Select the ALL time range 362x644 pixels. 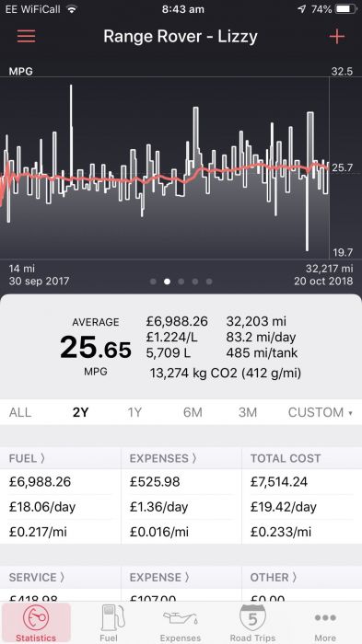click(x=20, y=412)
